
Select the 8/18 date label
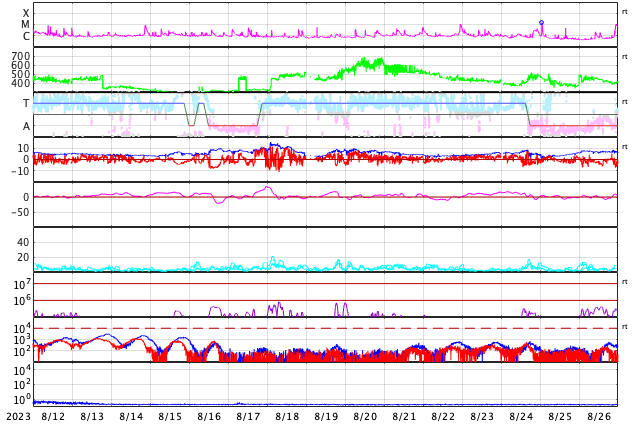pos(287,416)
